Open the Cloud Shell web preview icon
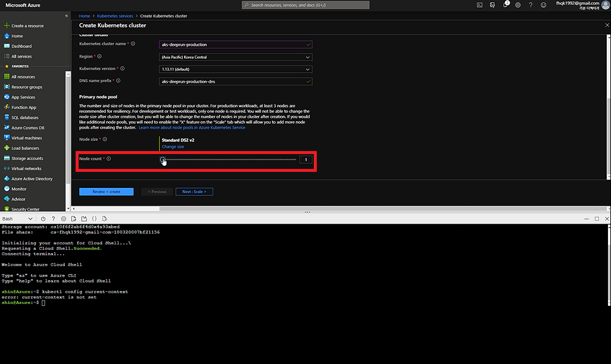611x364 pixels. coord(104,219)
